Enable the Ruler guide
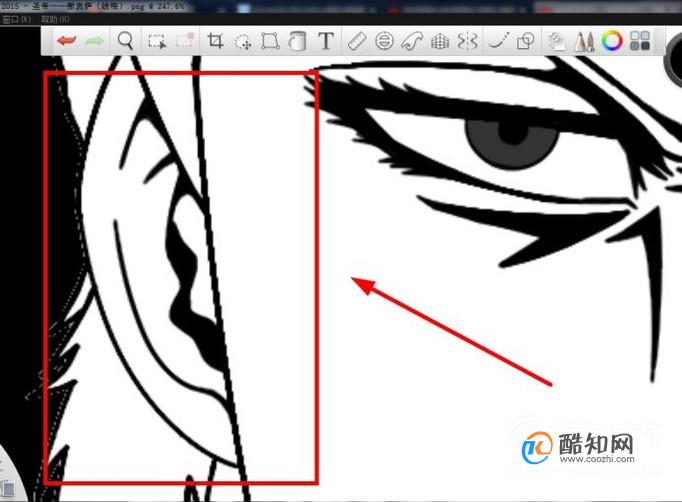 [x=357, y=41]
